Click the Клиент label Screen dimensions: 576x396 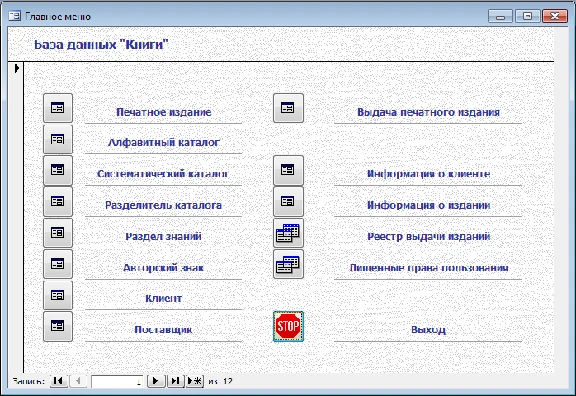pos(163,298)
